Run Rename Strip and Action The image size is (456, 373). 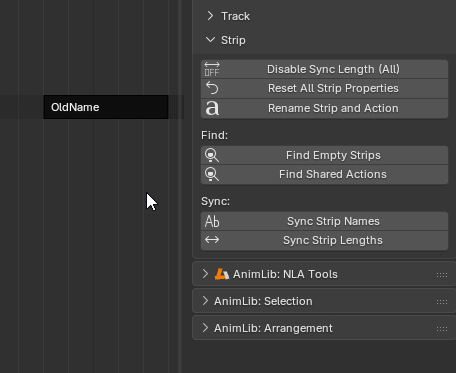coord(324,108)
